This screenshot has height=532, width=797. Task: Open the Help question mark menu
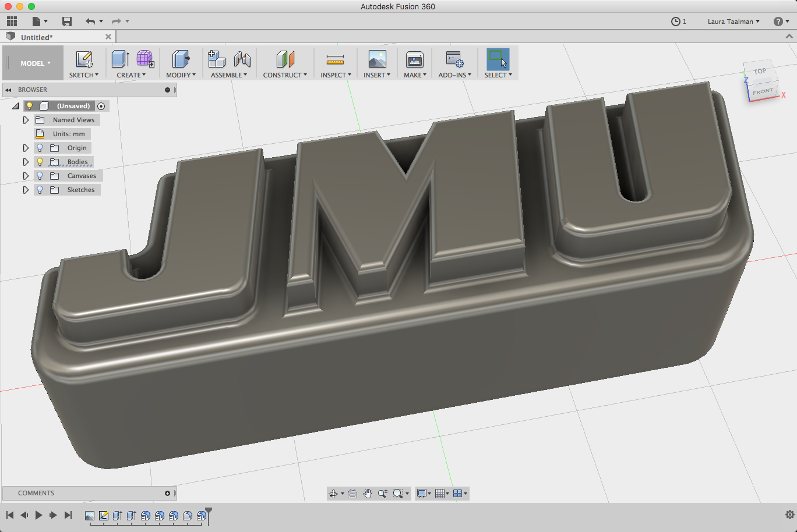[x=781, y=22]
